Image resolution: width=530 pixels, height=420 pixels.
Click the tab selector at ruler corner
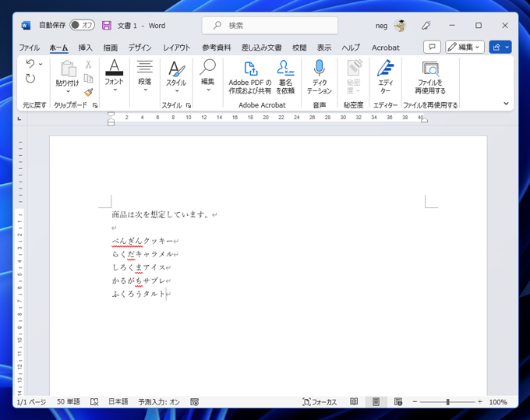pos(19,118)
